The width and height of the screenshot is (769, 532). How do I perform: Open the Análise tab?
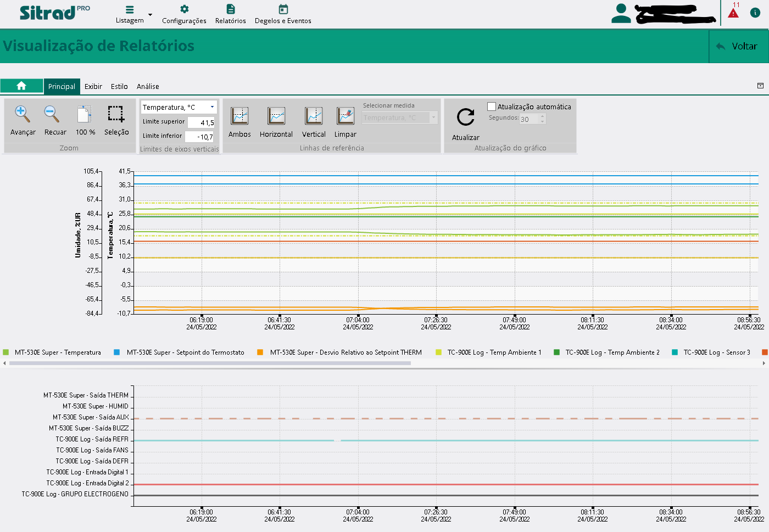tap(148, 87)
